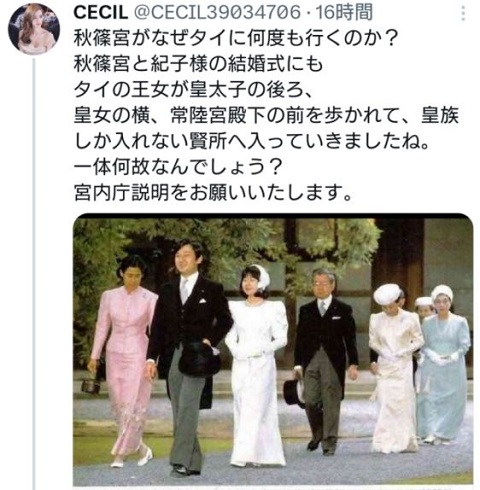Click the line しか入れない賢所へ入っていきましたね。
This screenshot has width=480, height=490.
tap(251, 141)
